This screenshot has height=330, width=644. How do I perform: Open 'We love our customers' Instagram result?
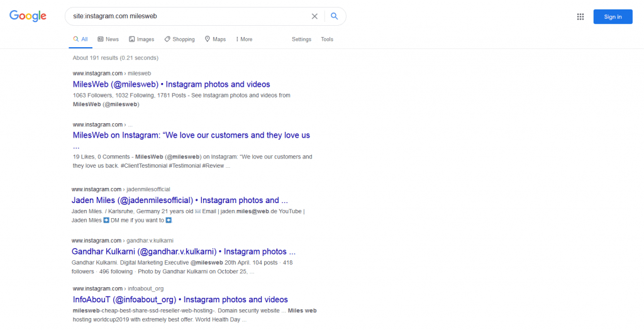tap(191, 140)
